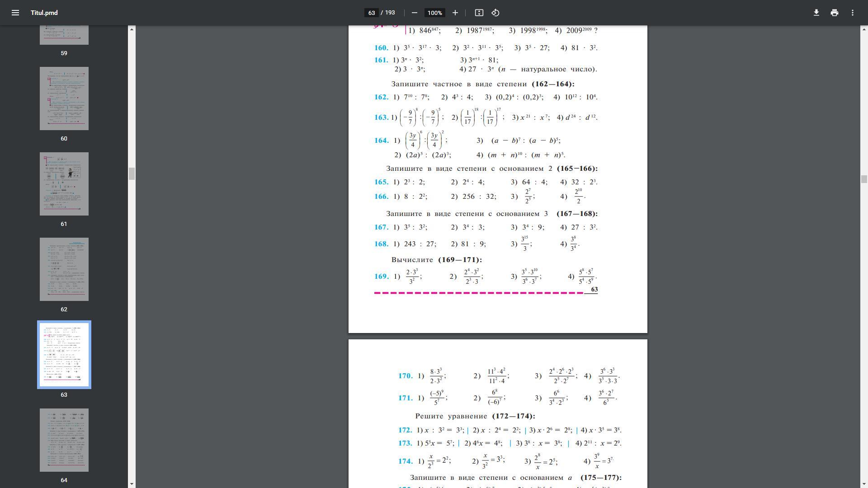Click the page number field showing 63
Viewport: 868px width, 488px height.
(x=371, y=13)
